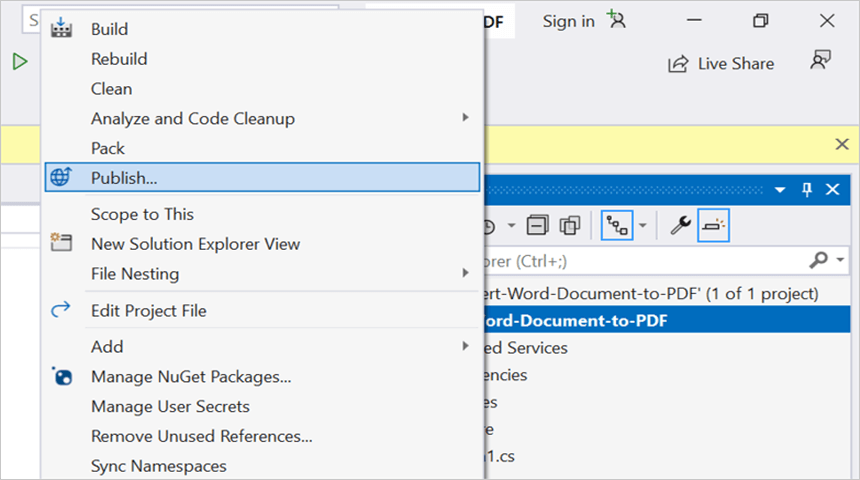The width and height of the screenshot is (860, 480).
Task: Open Solution Explorer window options dropdown
Action: tap(780, 190)
